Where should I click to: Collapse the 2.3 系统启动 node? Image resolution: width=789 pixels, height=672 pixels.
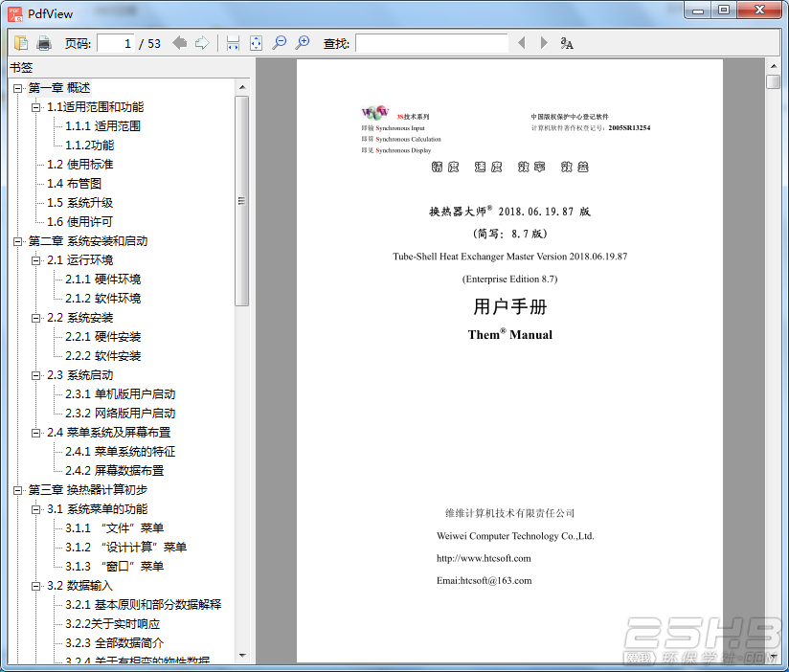point(35,376)
